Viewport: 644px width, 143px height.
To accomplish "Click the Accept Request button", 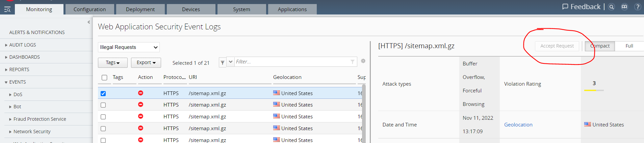I will coord(557,46).
